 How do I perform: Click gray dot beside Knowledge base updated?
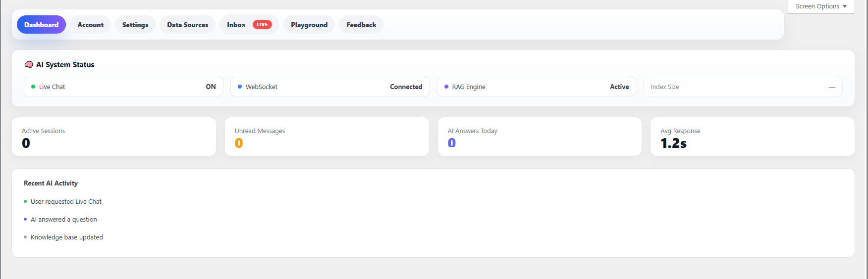25,237
